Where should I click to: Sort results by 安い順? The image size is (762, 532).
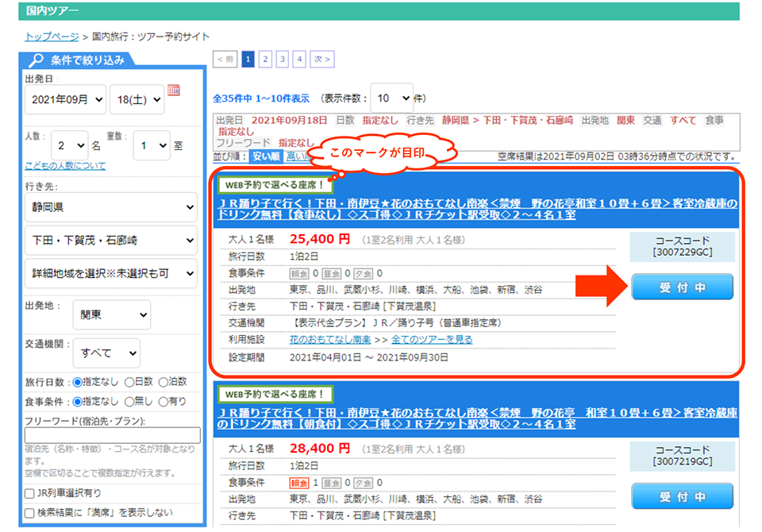266,156
